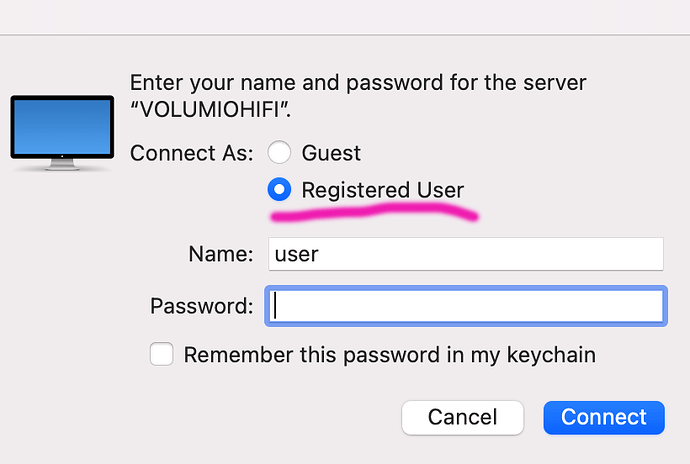Click the server monitor icon
The width and height of the screenshot is (690, 464).
coord(61,128)
